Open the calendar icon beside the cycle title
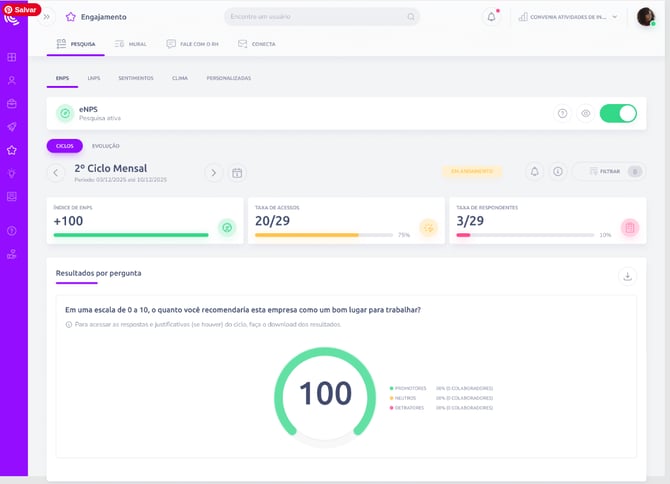 tap(237, 173)
